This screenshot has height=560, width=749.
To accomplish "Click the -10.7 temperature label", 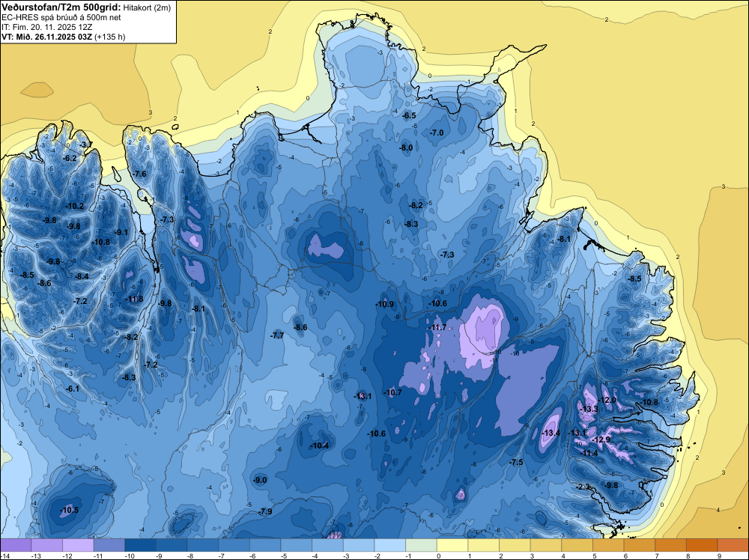I will (393, 392).
